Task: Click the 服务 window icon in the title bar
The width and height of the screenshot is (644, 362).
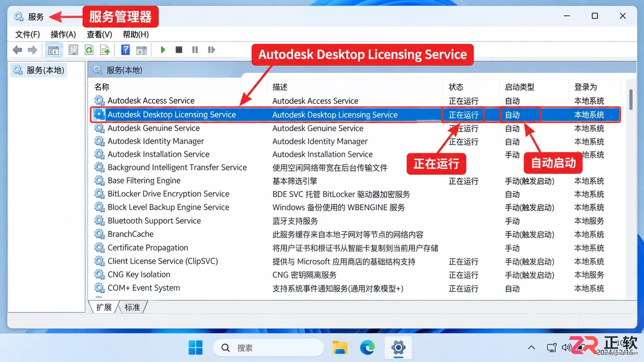Action: click(18, 17)
